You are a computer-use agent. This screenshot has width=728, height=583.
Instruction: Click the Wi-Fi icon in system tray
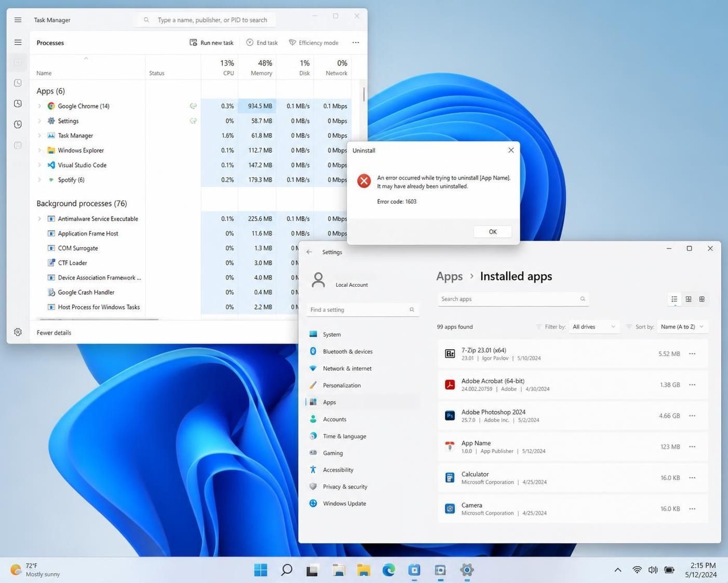pos(637,570)
